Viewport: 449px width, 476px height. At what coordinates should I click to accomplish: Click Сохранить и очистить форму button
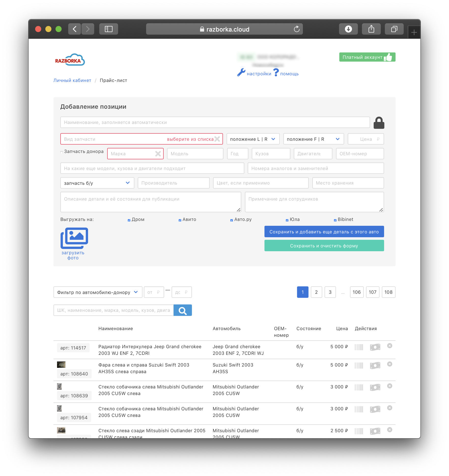(324, 246)
